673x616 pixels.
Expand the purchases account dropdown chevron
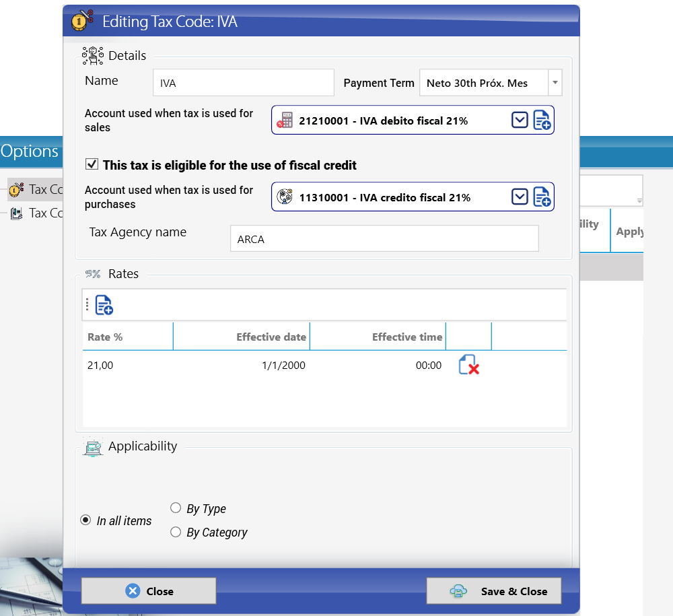point(520,197)
